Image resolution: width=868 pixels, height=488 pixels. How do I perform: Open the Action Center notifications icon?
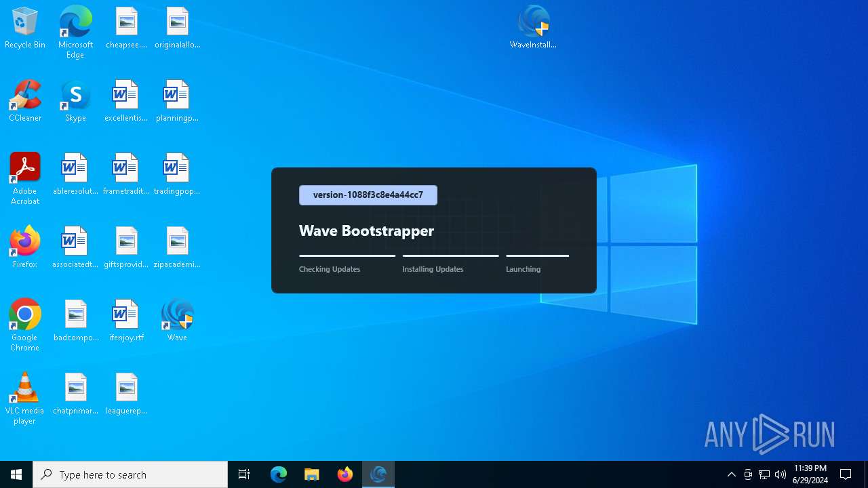coord(846,474)
